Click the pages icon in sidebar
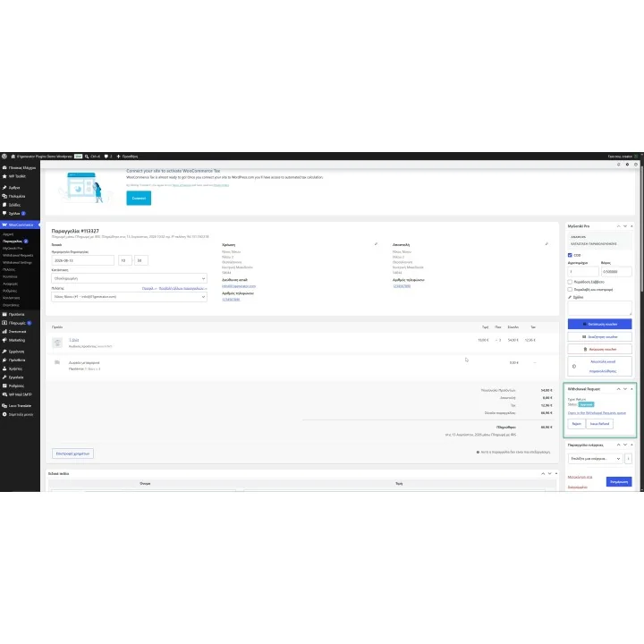Image resolution: width=644 pixels, height=644 pixels. [4, 205]
